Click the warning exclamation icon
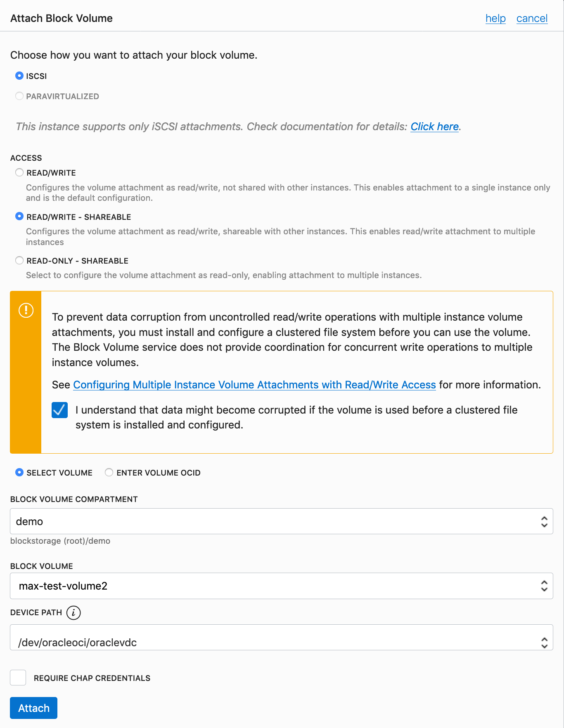The image size is (564, 728). (x=26, y=310)
